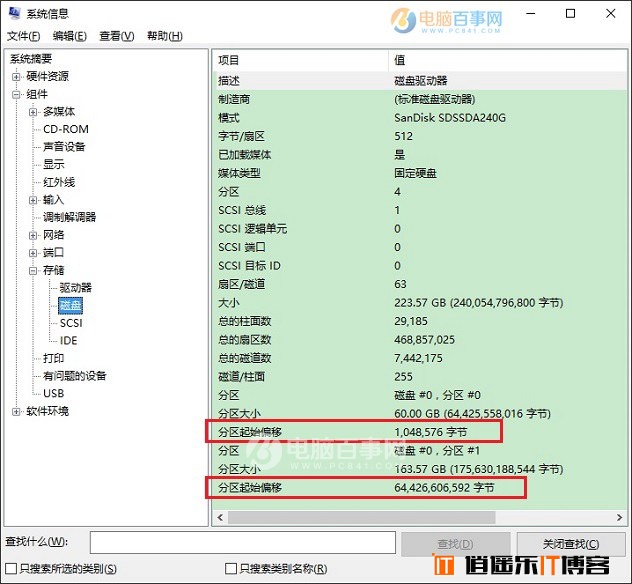Toggle 只搜索所选的类别(S) checkbox
632x584 pixels.
(x=11, y=569)
